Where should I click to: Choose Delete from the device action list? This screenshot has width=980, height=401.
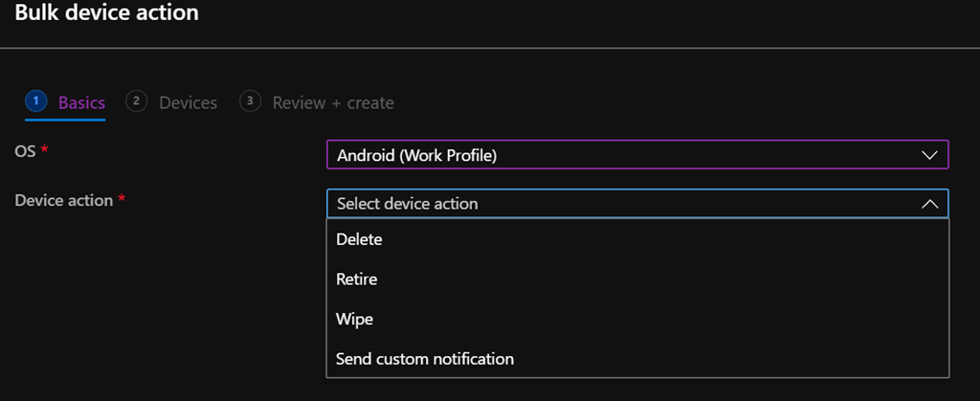(x=360, y=240)
